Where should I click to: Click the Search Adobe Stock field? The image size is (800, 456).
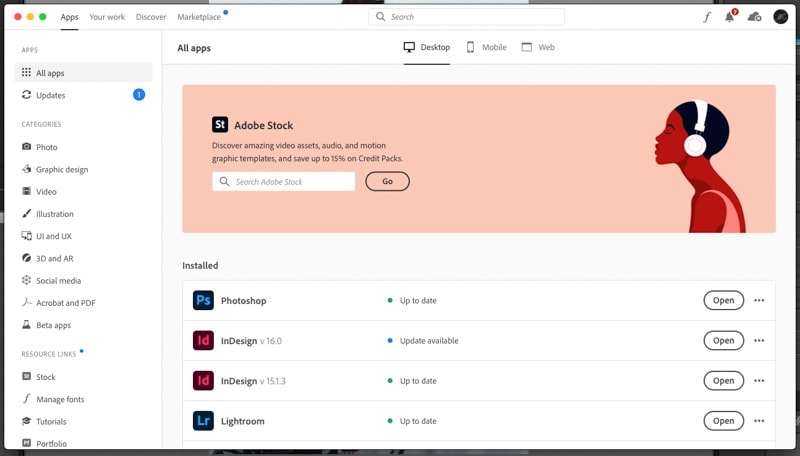pyautogui.click(x=284, y=182)
